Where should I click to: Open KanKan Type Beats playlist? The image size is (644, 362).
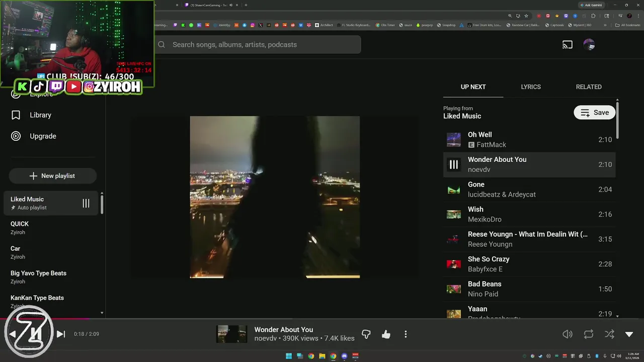(50, 302)
